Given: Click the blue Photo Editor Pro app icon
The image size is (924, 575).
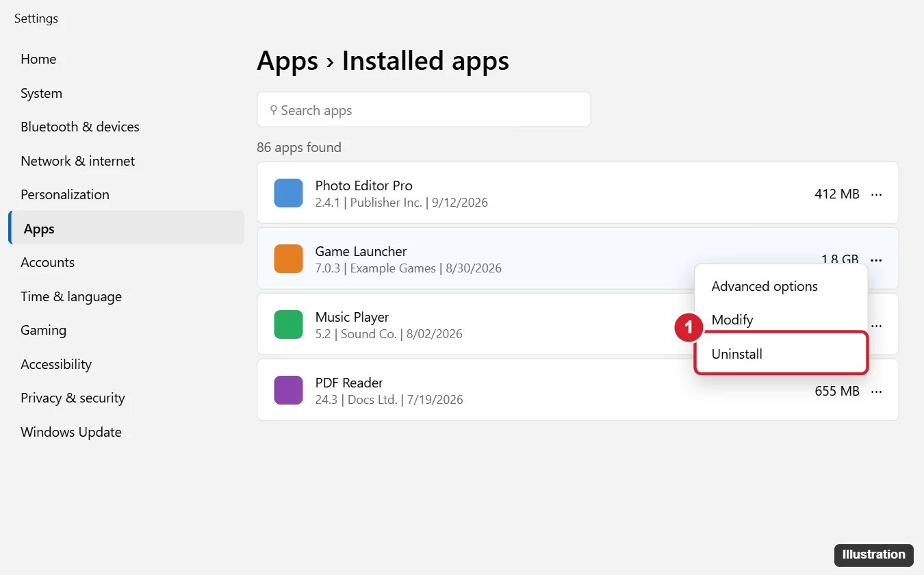Looking at the screenshot, I should [288, 193].
